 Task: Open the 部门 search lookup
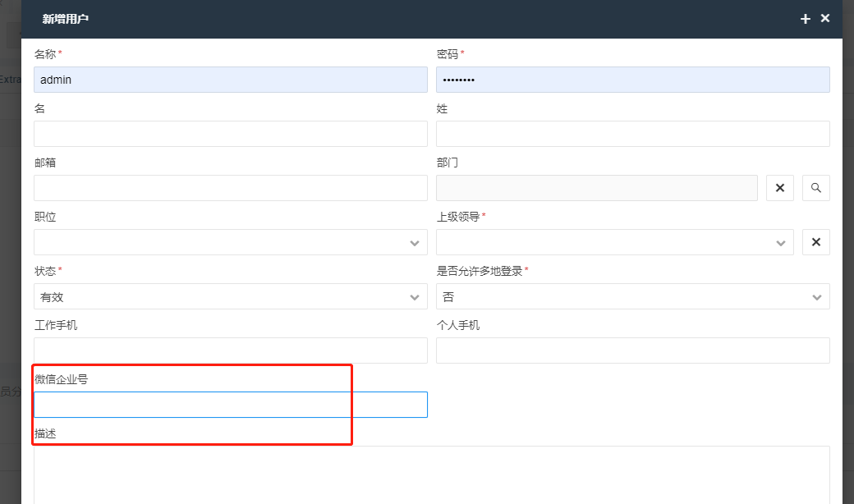pos(816,188)
